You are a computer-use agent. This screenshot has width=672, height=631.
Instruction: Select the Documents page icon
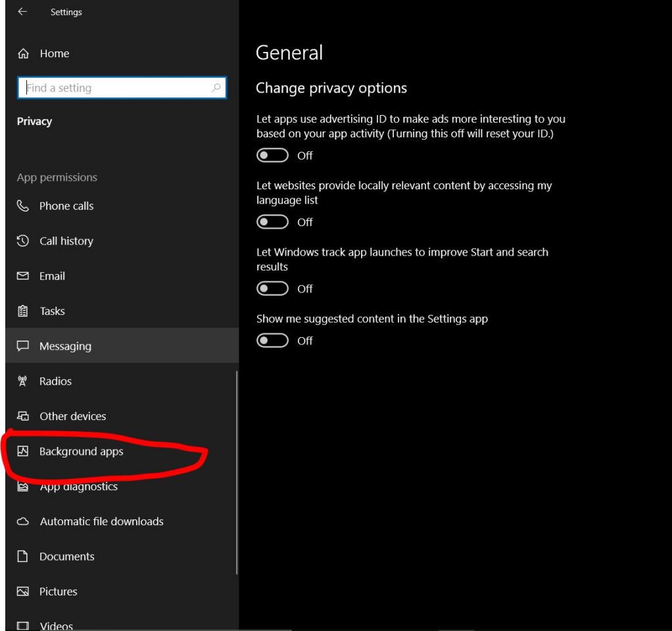point(23,556)
